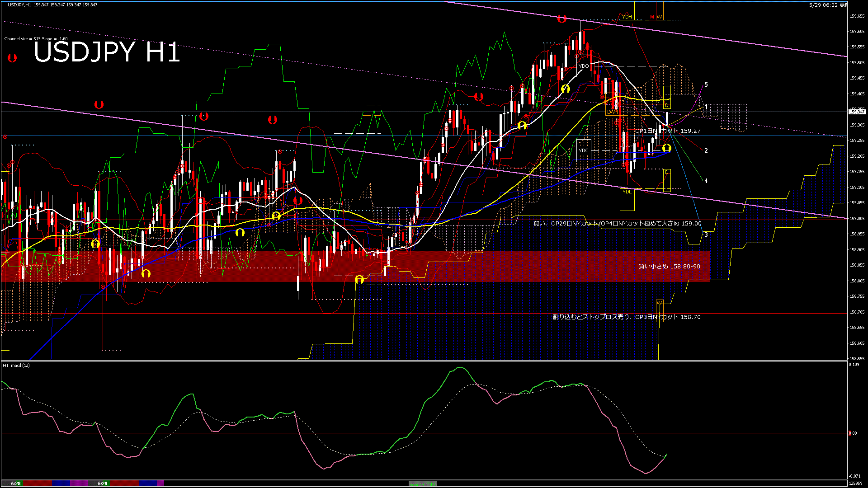Click the yellow up arrow beneath the YDO label

pyautogui.click(x=565, y=89)
